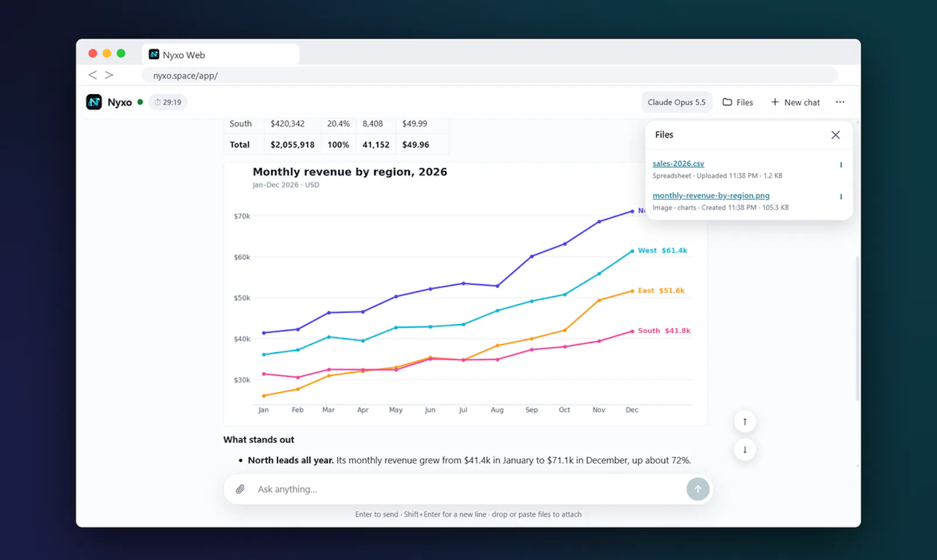The image size is (937, 560).
Task: Click the 20.4% South share cell
Action: (338, 123)
